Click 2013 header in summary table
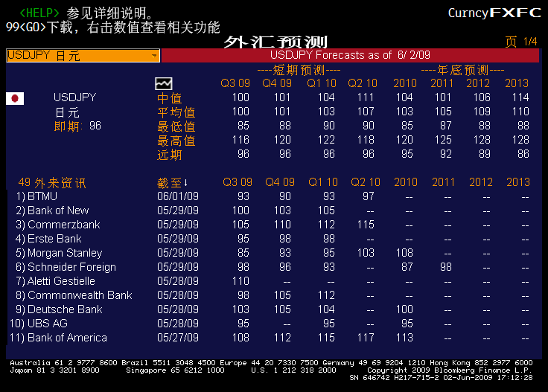Image resolution: width=548 pixels, height=392 pixels. point(517,83)
